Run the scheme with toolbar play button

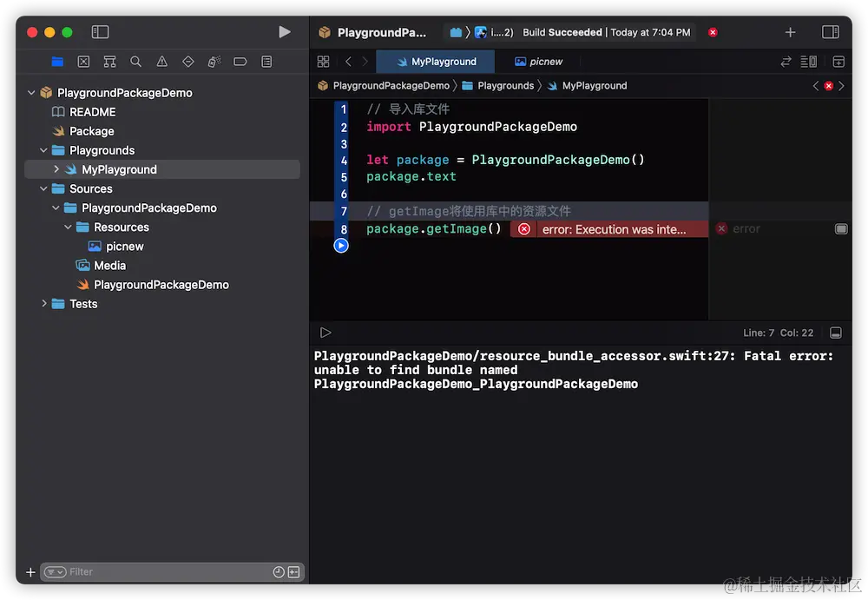(x=285, y=32)
